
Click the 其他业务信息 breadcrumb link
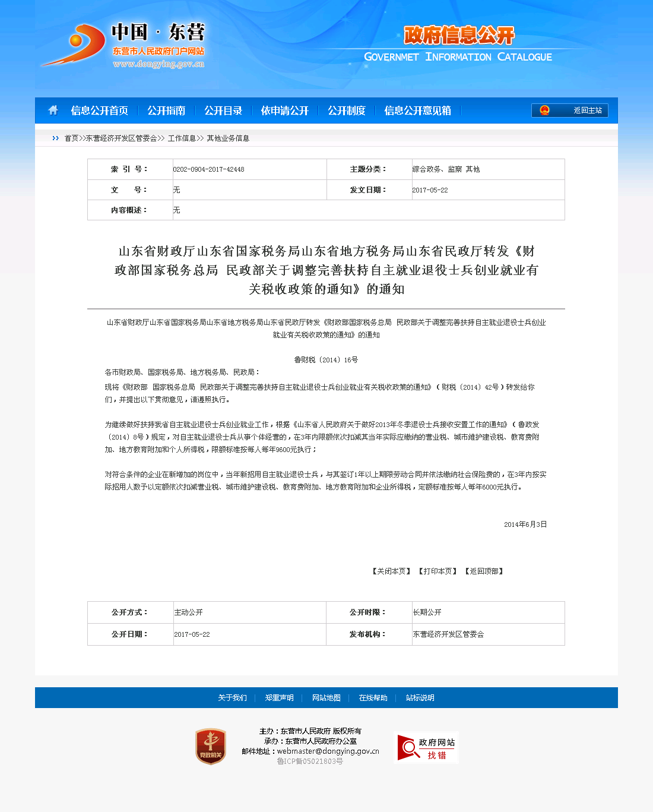coord(228,138)
